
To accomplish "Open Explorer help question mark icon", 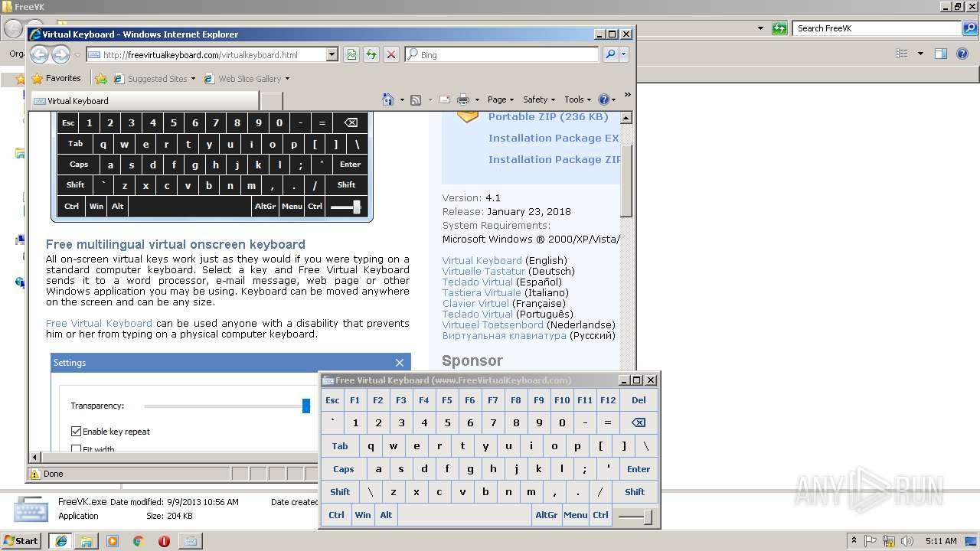I will tap(964, 54).
